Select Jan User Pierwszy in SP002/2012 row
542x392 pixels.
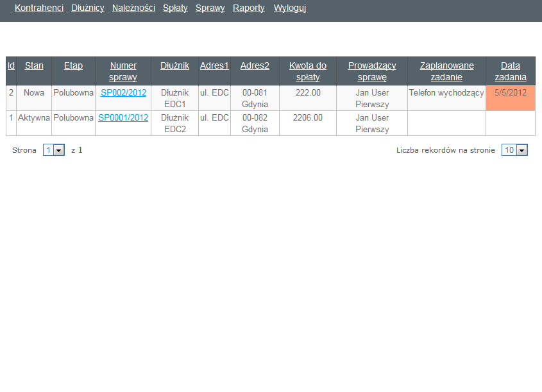(x=372, y=98)
